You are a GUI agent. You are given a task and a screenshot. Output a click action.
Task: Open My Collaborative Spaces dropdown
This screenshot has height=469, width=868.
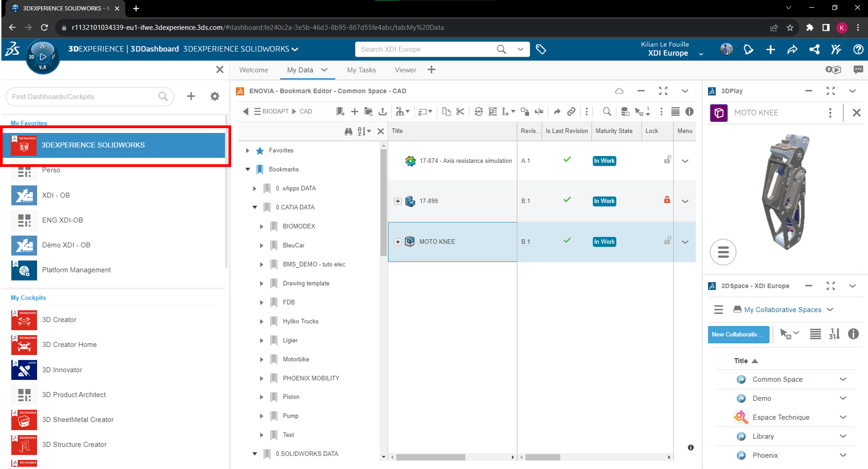pyautogui.click(x=783, y=310)
